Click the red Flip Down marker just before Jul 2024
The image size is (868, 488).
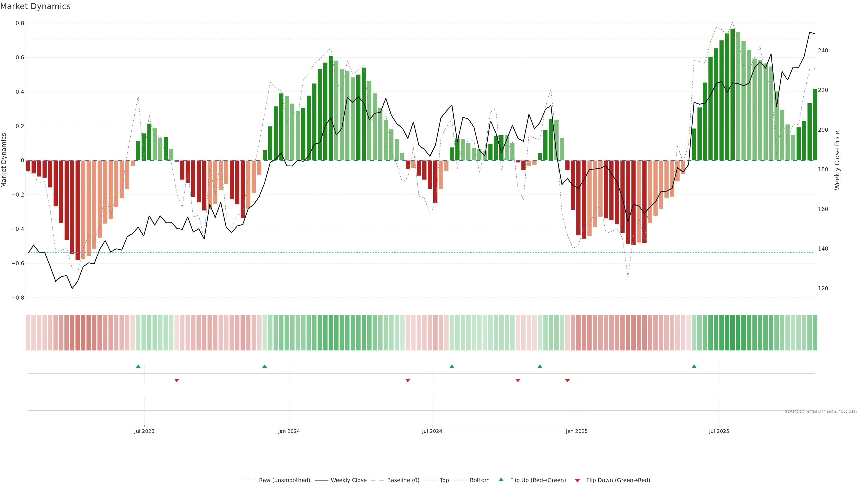[408, 380]
